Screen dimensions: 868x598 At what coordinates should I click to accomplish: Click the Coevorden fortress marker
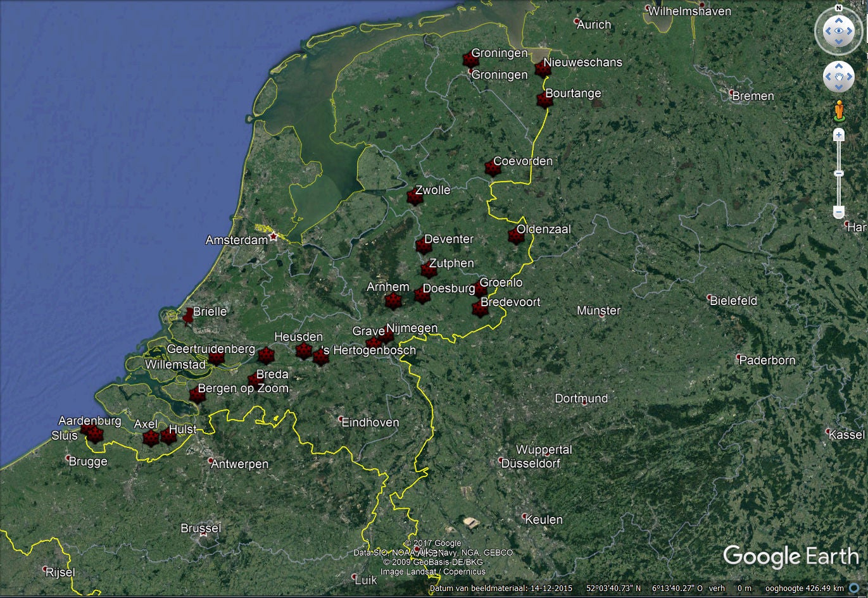pyautogui.click(x=493, y=168)
